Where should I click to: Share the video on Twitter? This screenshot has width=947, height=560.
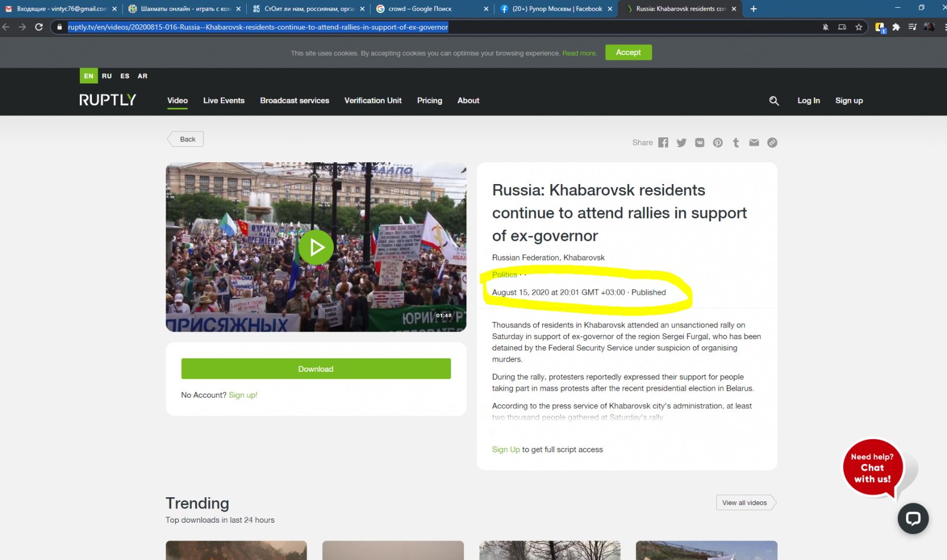[x=681, y=143]
